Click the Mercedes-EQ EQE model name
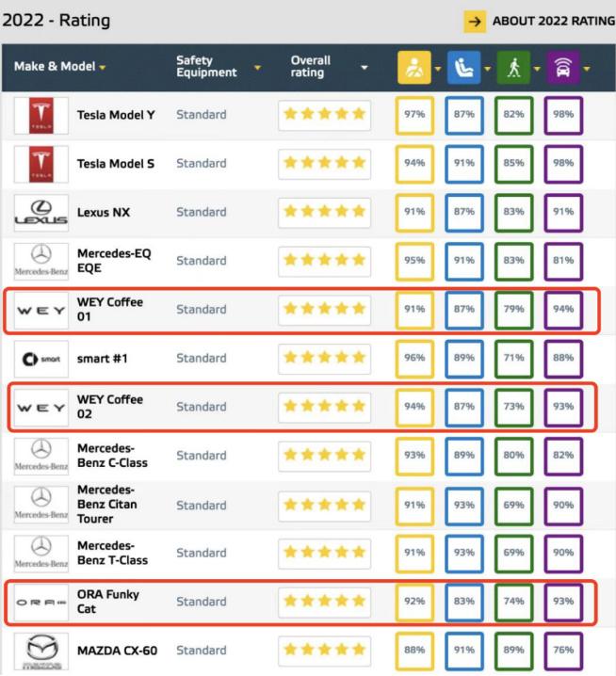The width and height of the screenshot is (616, 676). (x=114, y=261)
